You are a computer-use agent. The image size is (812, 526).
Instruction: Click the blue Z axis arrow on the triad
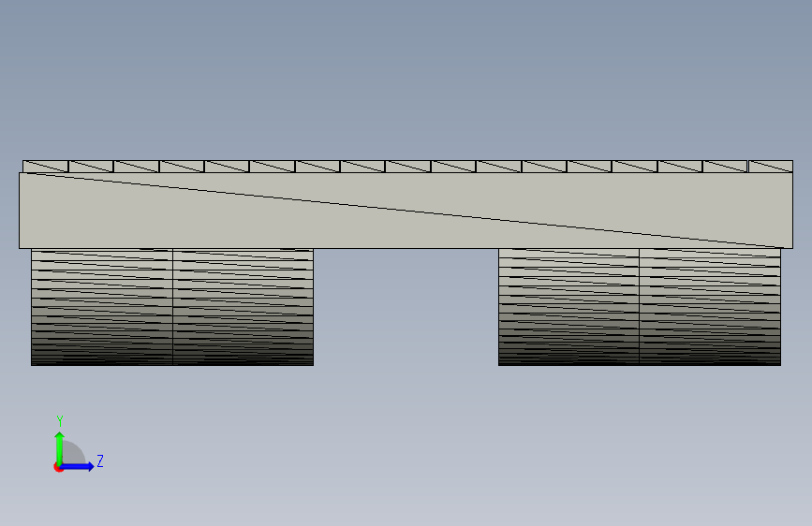tap(78, 466)
